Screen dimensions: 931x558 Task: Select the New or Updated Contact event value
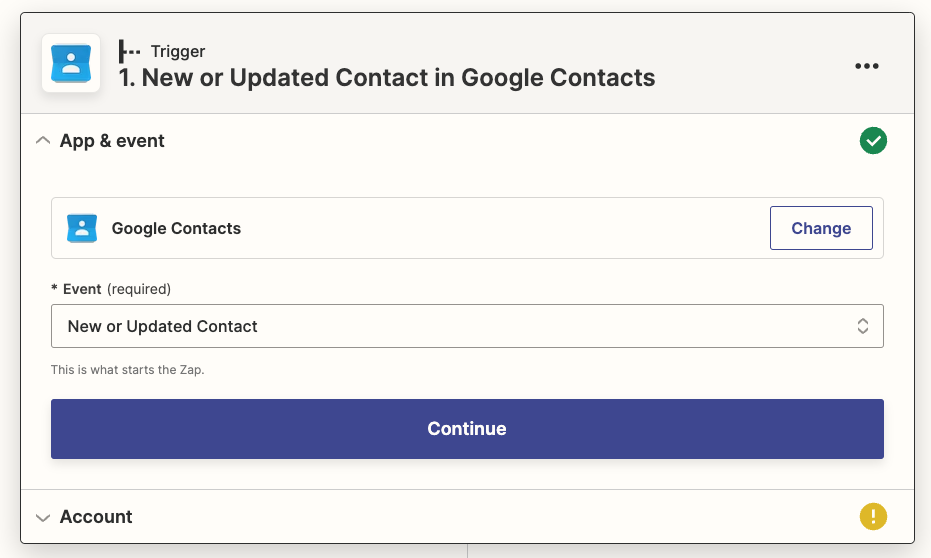point(163,326)
